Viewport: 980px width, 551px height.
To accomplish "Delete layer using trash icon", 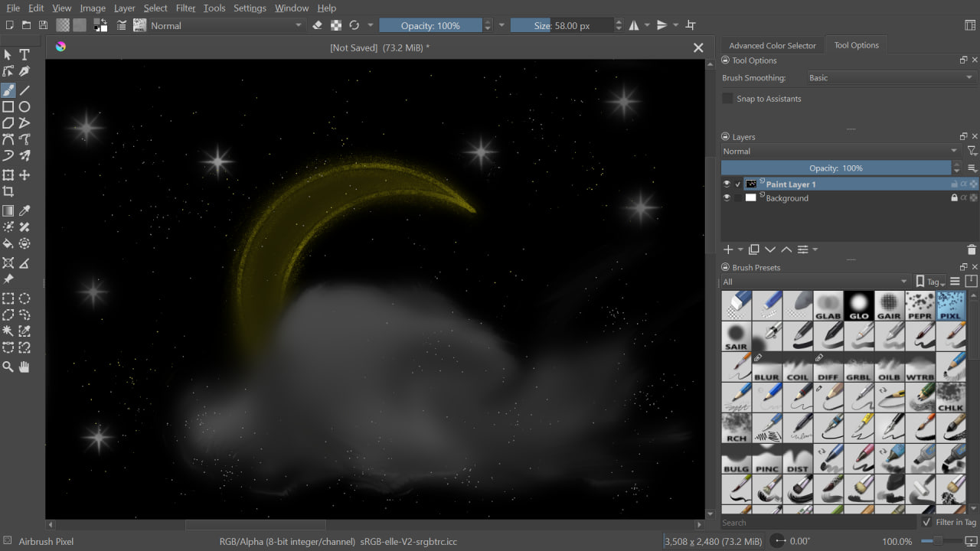I will [972, 249].
